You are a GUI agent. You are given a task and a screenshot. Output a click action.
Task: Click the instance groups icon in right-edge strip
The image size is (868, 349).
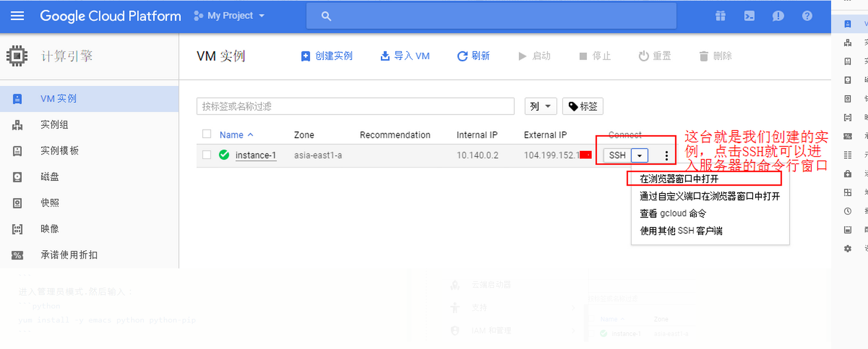click(848, 43)
